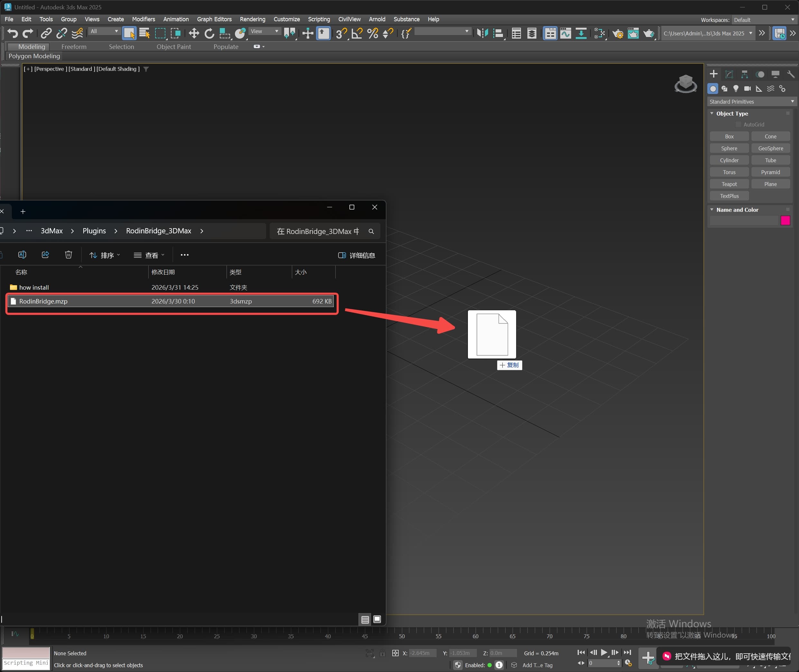This screenshot has width=799, height=672.
Task: Open the Schematic View
Action: (x=581, y=33)
